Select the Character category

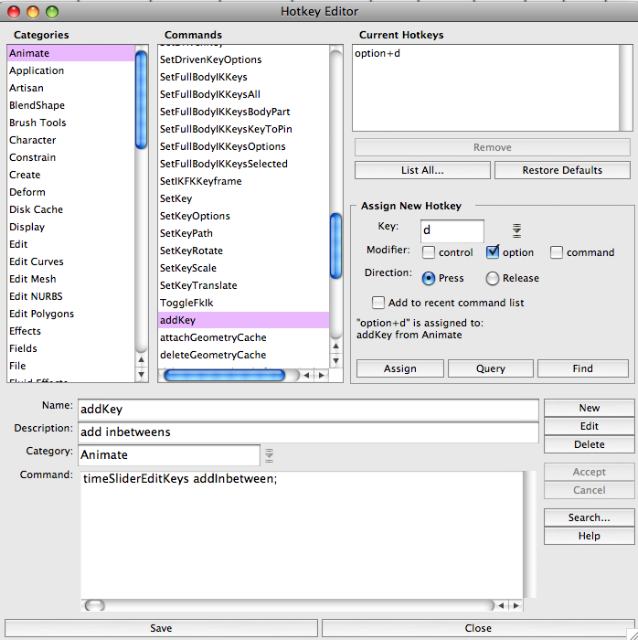click(71, 140)
